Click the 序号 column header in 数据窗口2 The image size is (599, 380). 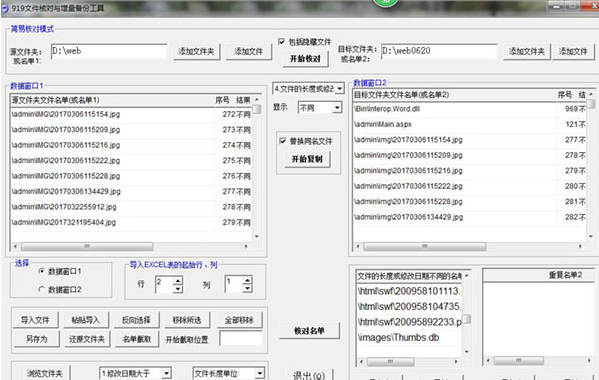(x=565, y=95)
